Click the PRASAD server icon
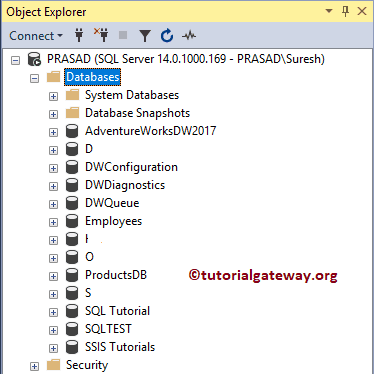This screenshot has width=374, height=374. [34, 59]
